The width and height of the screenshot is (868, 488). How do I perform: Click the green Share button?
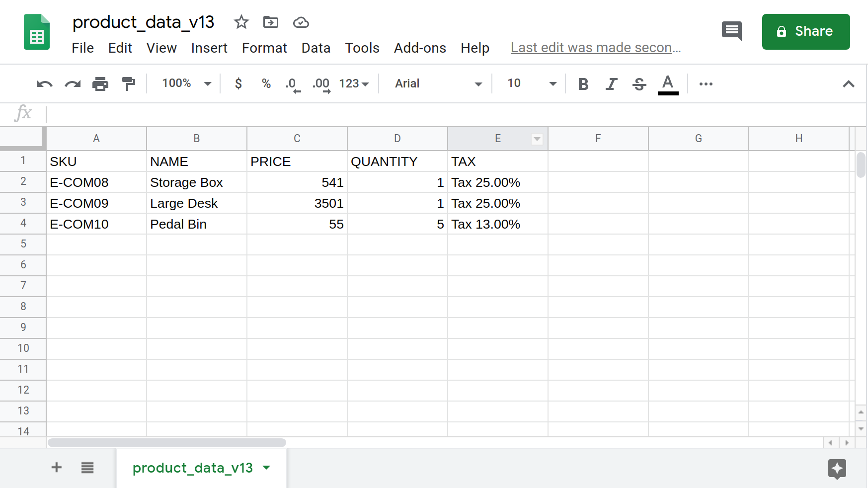pos(806,31)
